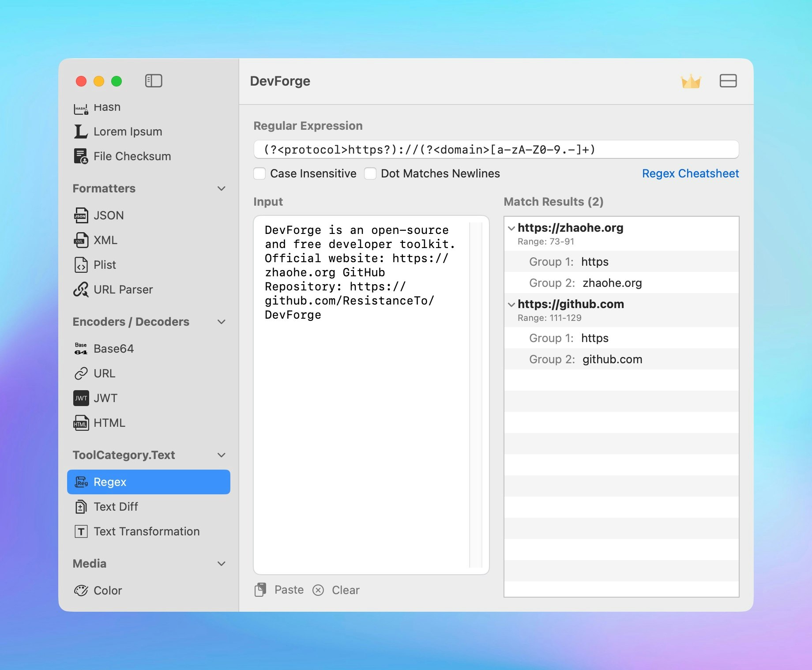The width and height of the screenshot is (812, 670).
Task: Collapse the Media section chevron
Action: pyautogui.click(x=222, y=564)
